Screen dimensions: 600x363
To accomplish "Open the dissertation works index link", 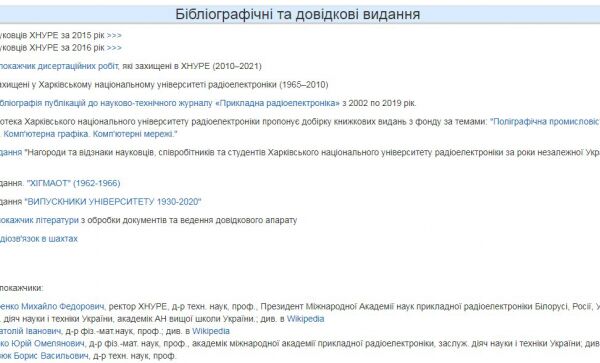I will [59, 66].
